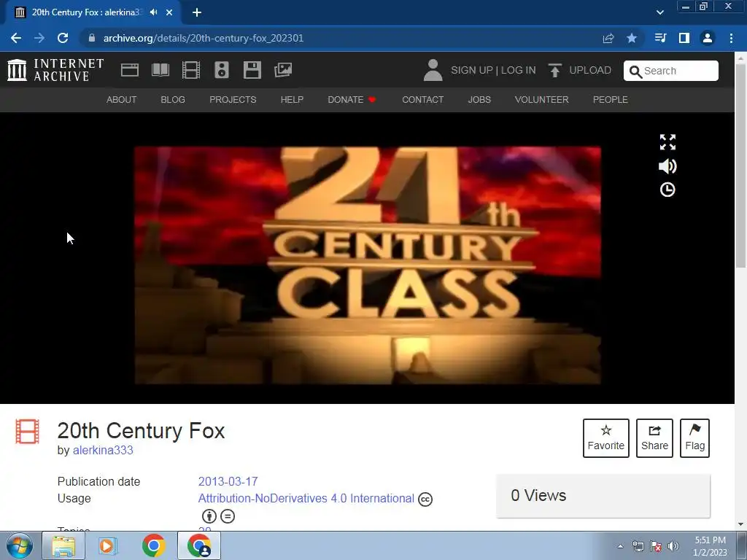
Task: Open Windows Explorer from the taskbar
Action: click(x=63, y=545)
